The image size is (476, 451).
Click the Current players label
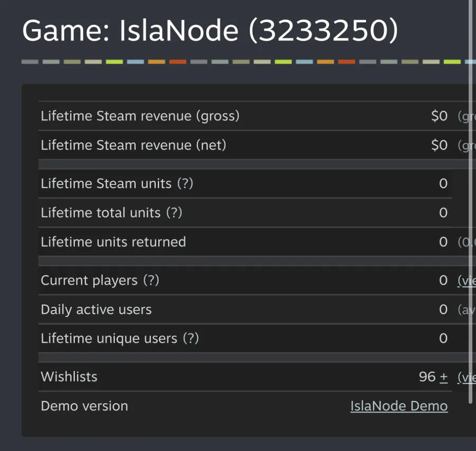coord(89,281)
